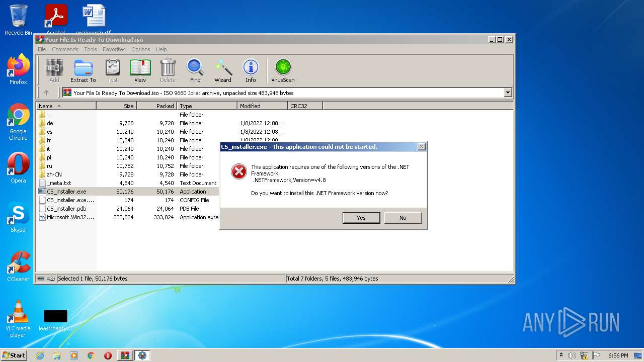Open Opera desktop shortcut
Screen dimensions: 644x362
pos(18,168)
